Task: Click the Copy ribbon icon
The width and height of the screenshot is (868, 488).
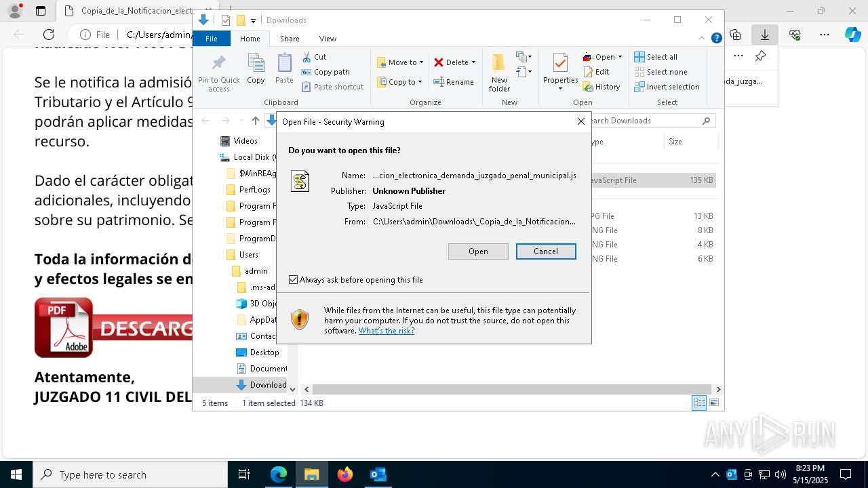Action: point(256,69)
